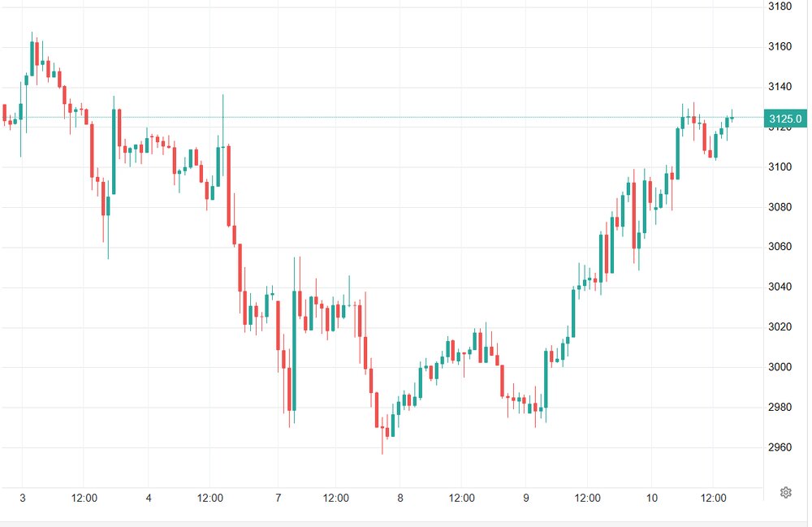The height and width of the screenshot is (527, 812).
Task: Click the 3100 price scale label
Action: [780, 167]
